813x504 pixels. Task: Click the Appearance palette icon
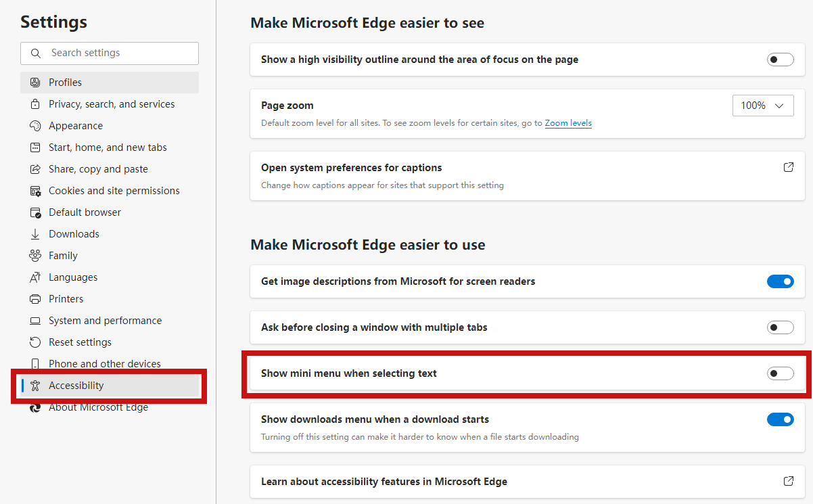click(35, 126)
